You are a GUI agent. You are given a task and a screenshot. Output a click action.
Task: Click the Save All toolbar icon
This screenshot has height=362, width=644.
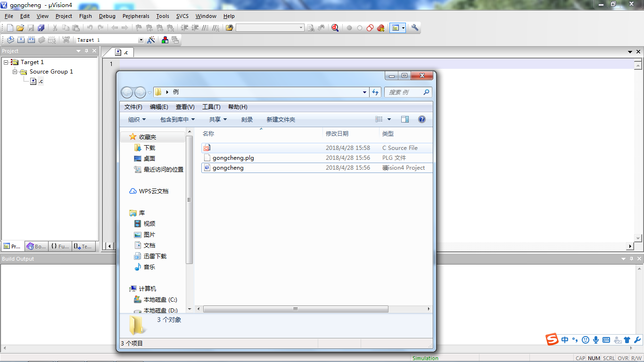tap(41, 28)
